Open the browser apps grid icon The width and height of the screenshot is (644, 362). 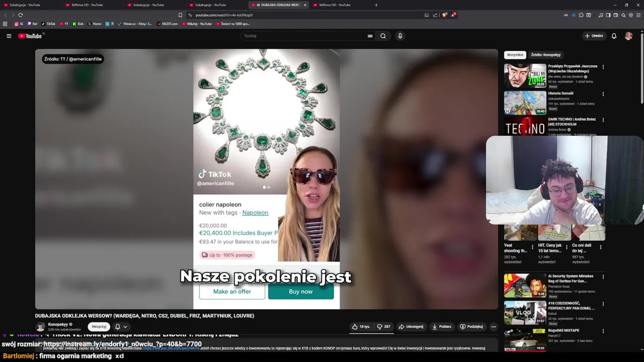tap(5, 24)
